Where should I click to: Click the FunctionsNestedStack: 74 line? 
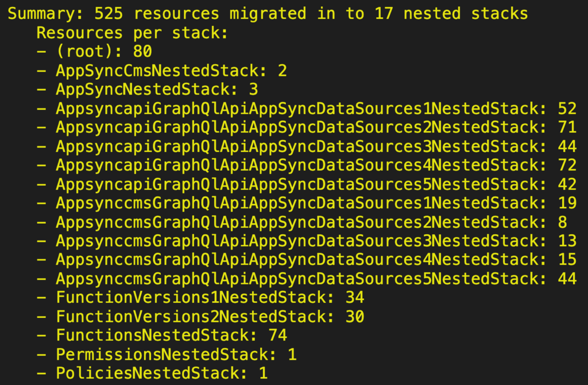point(161,336)
